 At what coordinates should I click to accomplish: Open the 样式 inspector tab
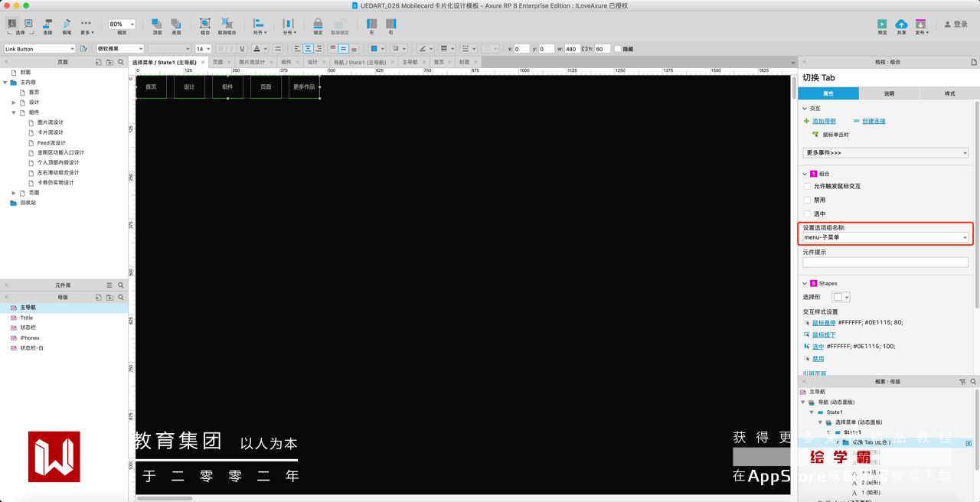tap(949, 93)
